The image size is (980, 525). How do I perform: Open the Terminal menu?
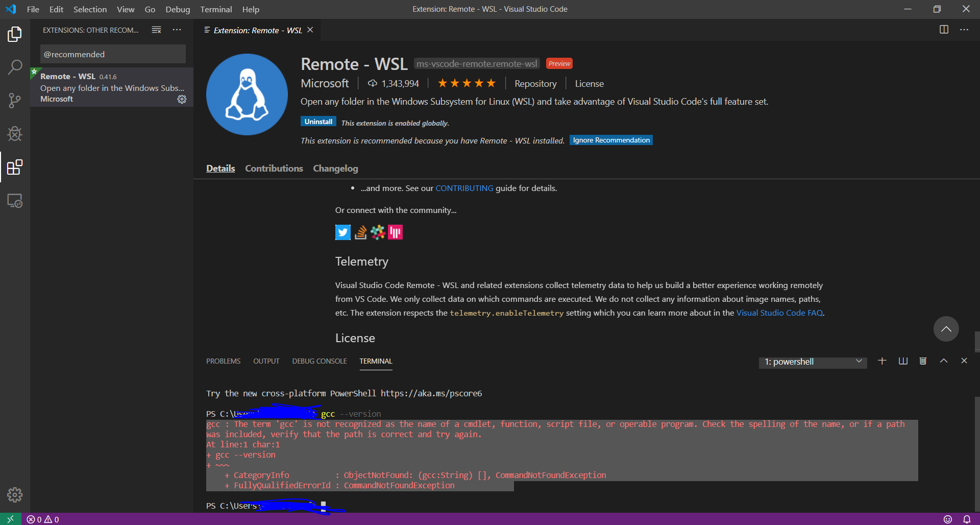[x=216, y=9]
